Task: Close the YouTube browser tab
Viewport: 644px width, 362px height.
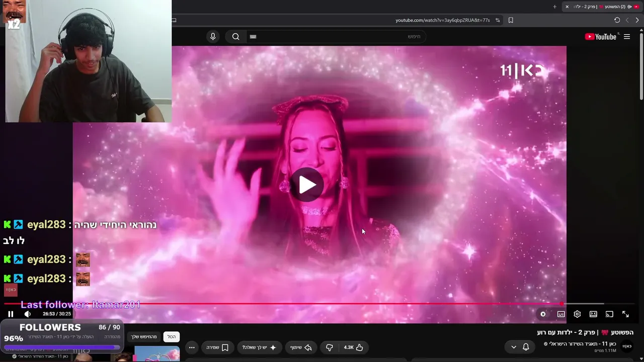Action: click(567, 7)
